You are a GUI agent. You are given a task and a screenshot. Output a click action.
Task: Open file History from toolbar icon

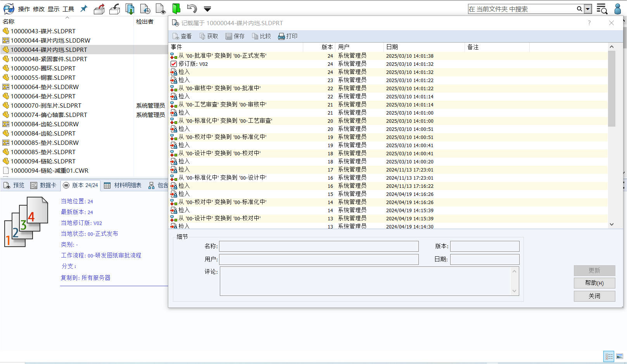[145, 9]
